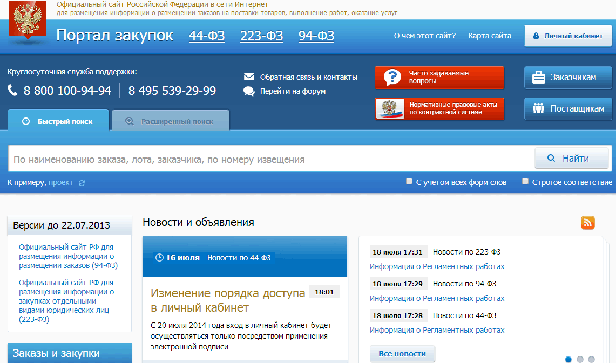616x364 pixels.
Task: Open 'Личный кабинет' login button
Action: click(567, 36)
